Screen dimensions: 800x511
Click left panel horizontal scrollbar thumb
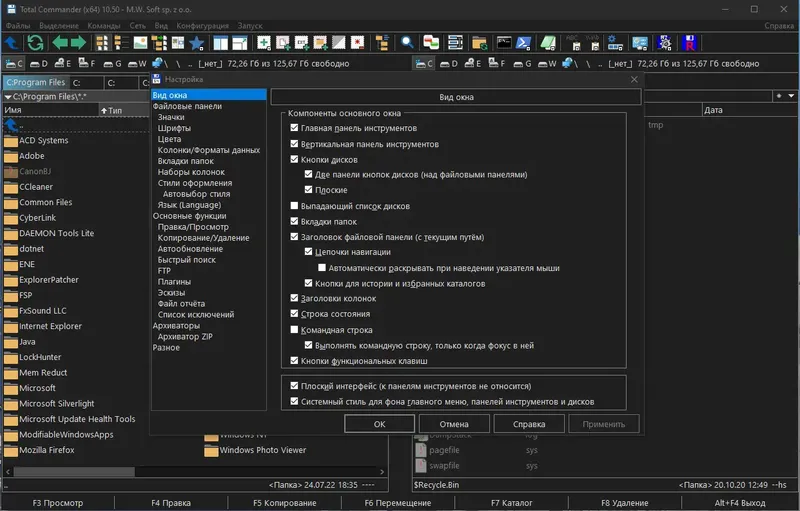point(74,472)
